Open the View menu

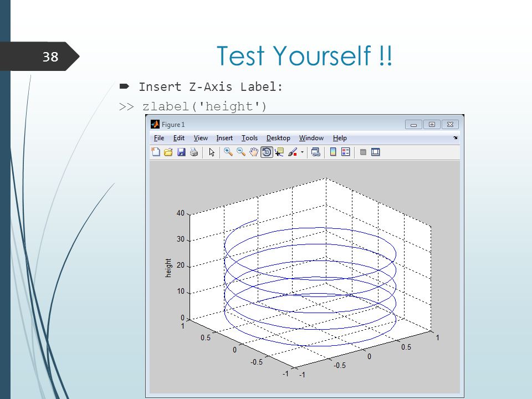tap(201, 138)
